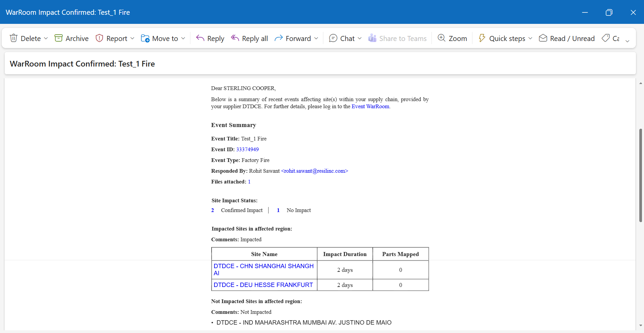Open DTDCE - CHN SHANGHAI SHANGHAI site link

[x=264, y=269]
